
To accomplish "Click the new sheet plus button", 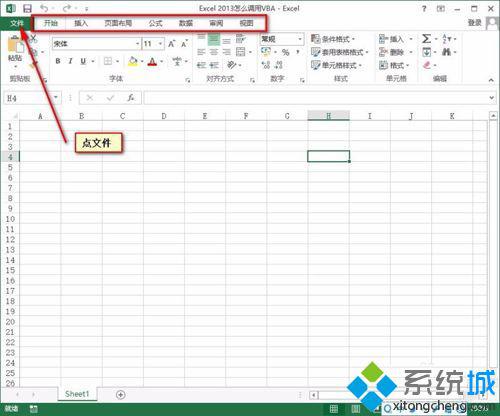I will 121,395.
